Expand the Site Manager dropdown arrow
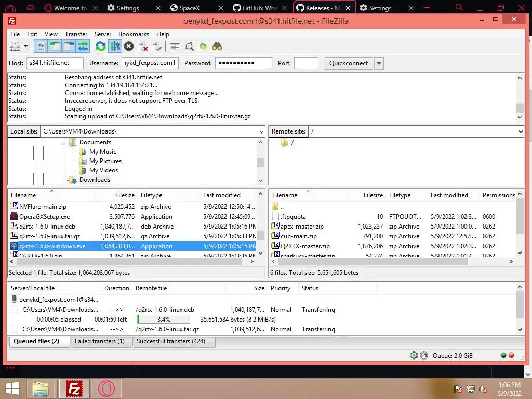 pos(25,46)
